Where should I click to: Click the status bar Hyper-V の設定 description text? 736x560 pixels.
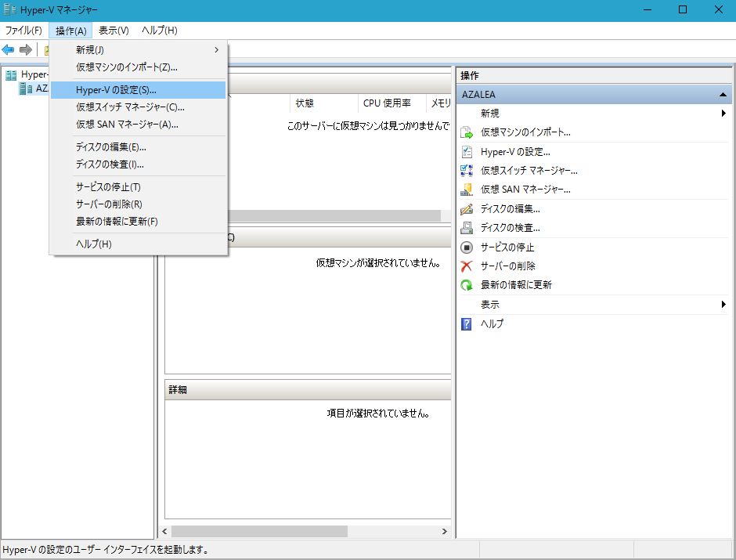pyautogui.click(x=106, y=549)
